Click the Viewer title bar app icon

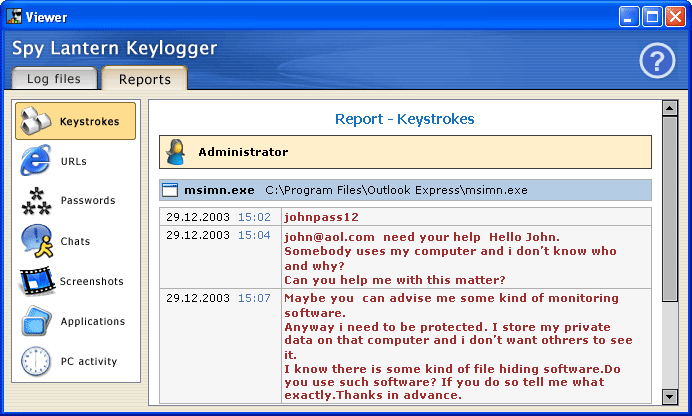coord(14,16)
